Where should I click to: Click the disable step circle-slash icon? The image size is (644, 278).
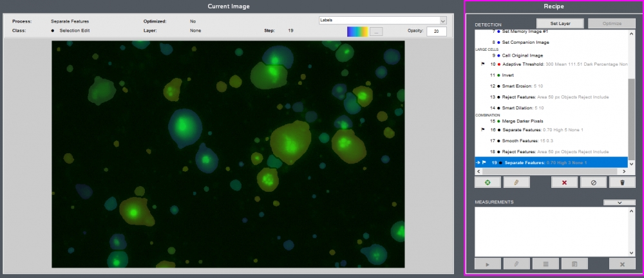pyautogui.click(x=594, y=183)
